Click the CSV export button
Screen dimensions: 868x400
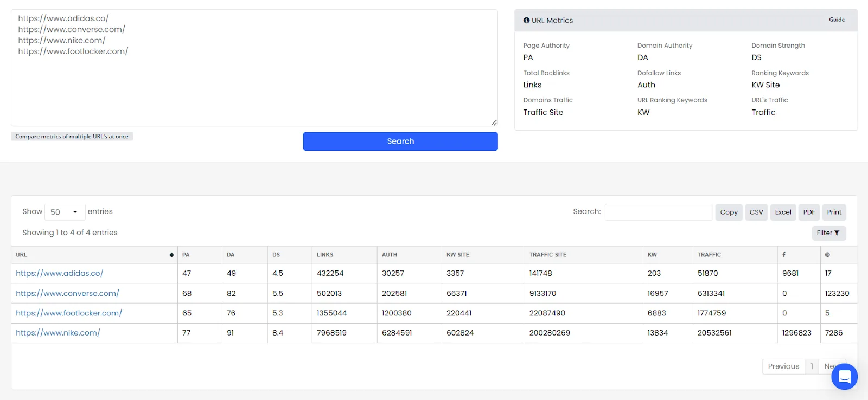click(x=756, y=212)
